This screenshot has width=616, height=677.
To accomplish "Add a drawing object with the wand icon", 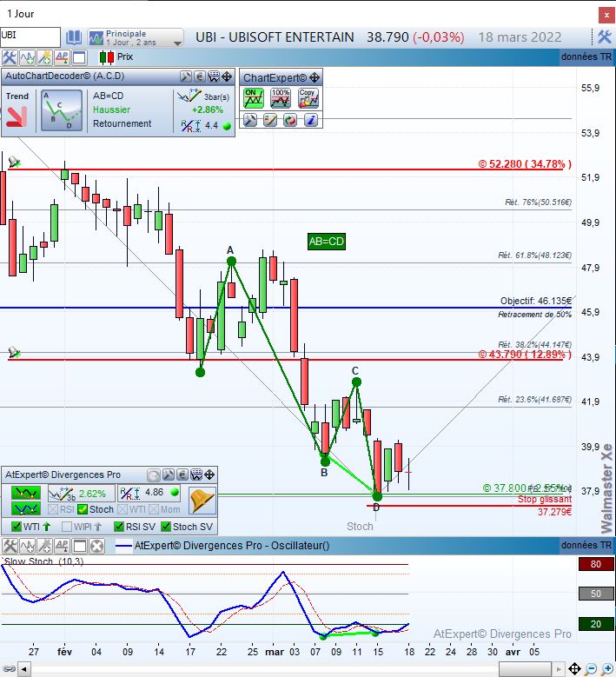I will (44, 57).
